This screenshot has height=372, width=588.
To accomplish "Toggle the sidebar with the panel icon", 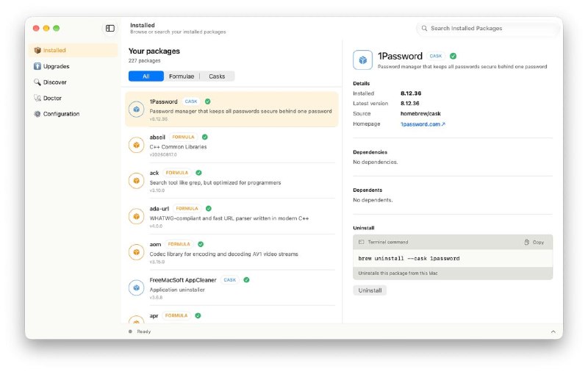I will [x=110, y=29].
